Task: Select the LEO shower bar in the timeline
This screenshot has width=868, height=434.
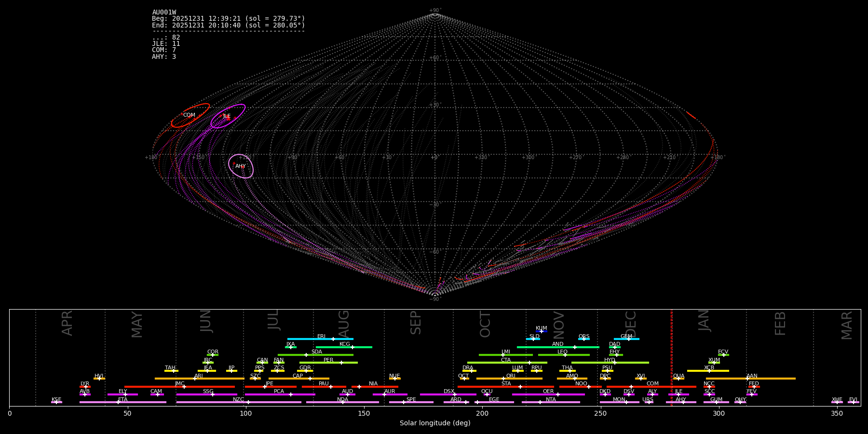Action: coord(563,355)
